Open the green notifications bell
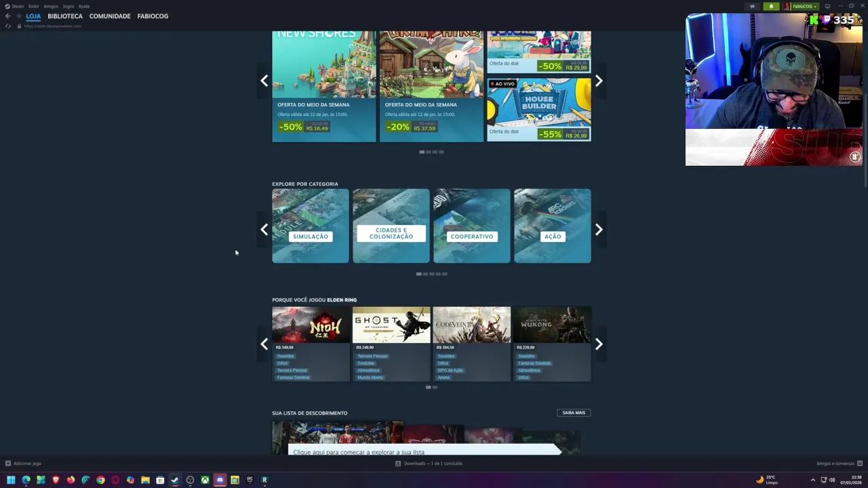This screenshot has height=488, width=868. (771, 6)
